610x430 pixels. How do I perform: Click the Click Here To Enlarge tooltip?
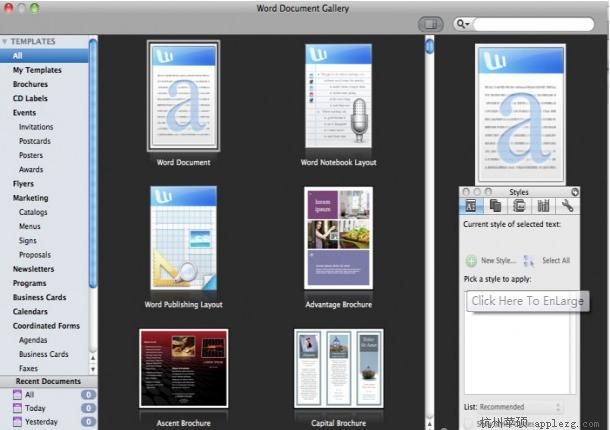tap(528, 301)
